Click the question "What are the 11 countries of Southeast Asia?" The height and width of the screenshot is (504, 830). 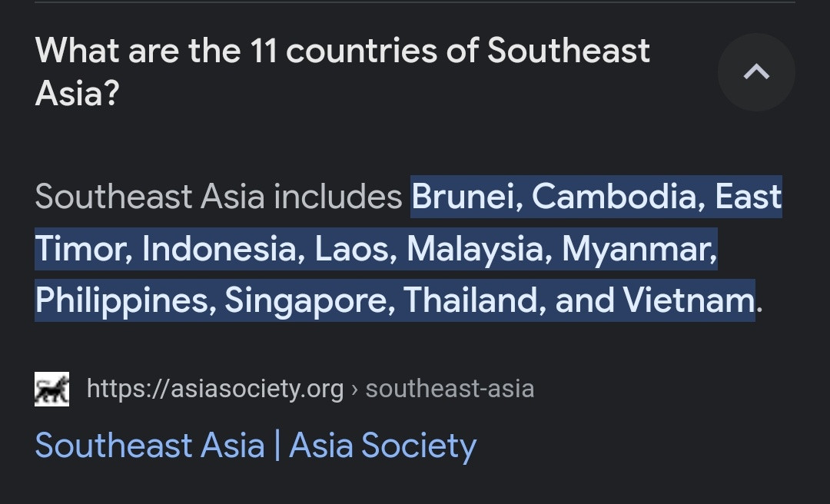click(342, 71)
